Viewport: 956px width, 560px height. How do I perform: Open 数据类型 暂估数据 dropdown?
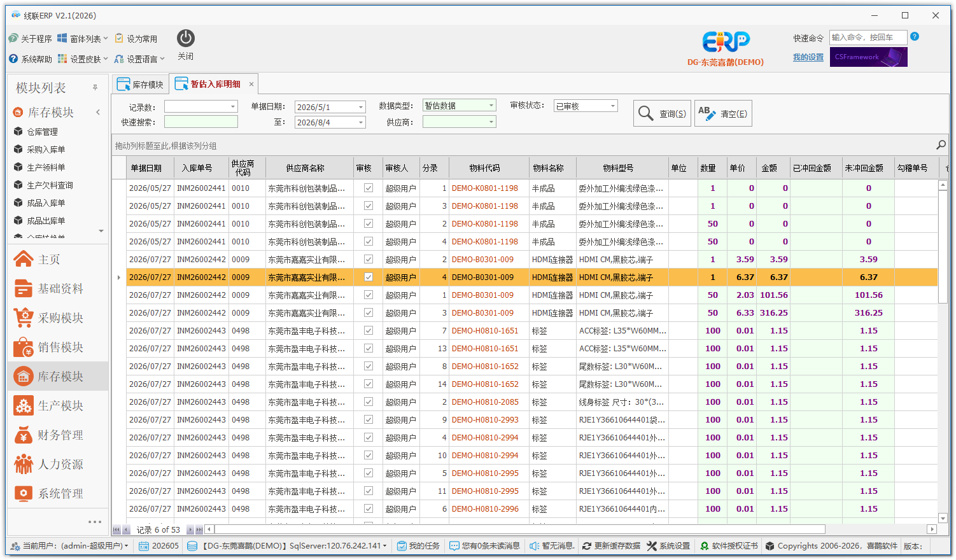(x=491, y=106)
